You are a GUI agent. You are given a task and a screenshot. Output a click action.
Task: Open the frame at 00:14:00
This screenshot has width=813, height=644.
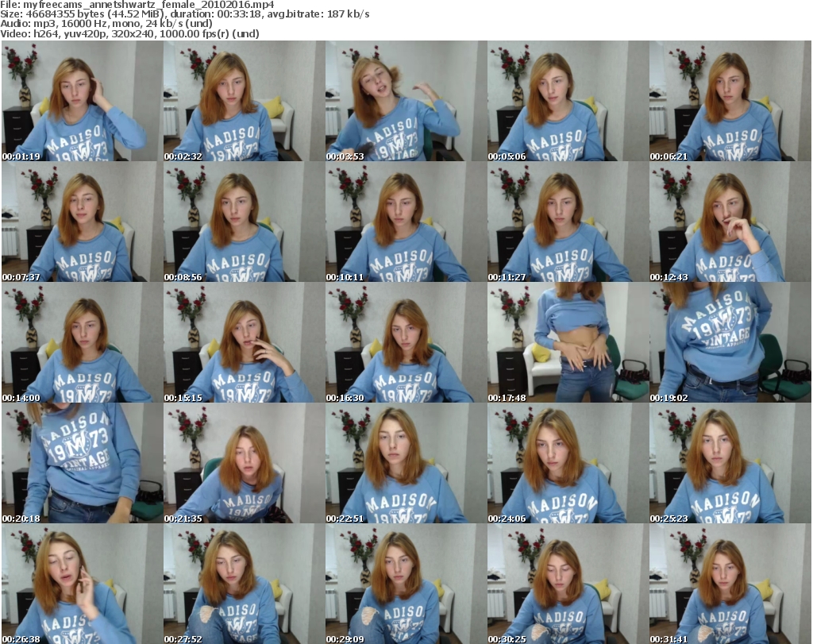click(82, 342)
